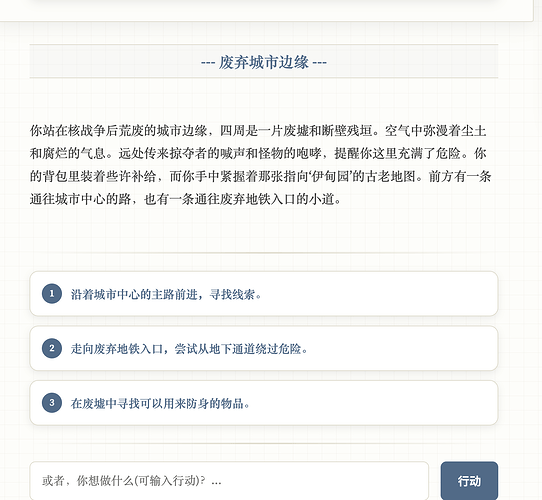Click the white card panel at the top

[x=266, y=10]
